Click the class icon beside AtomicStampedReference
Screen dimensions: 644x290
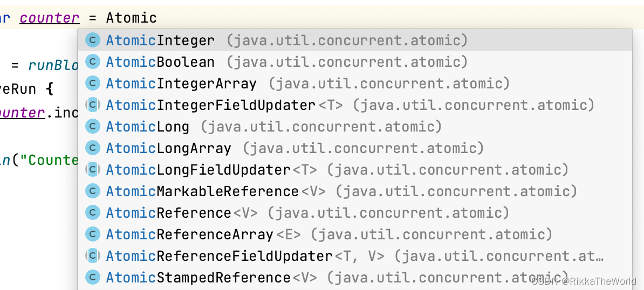coord(93,278)
